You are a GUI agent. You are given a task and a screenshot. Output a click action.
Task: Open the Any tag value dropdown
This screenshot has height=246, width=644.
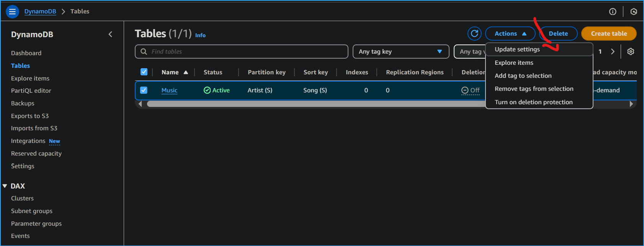(x=470, y=51)
